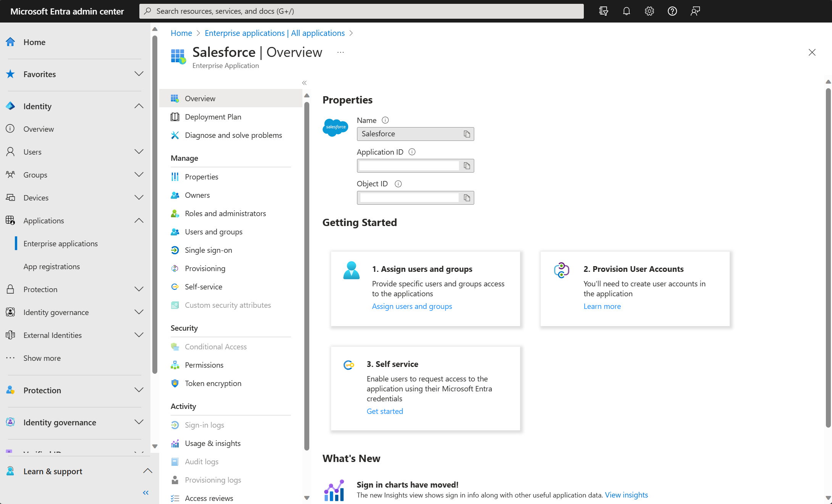Toggle the Self-service application panel
The height and width of the screenshot is (504, 832).
tap(203, 286)
